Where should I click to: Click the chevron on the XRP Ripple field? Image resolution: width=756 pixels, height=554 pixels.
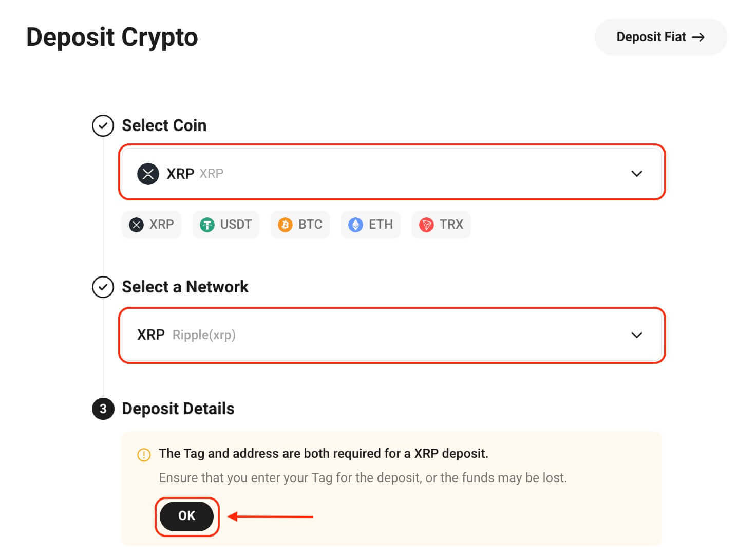[637, 335]
